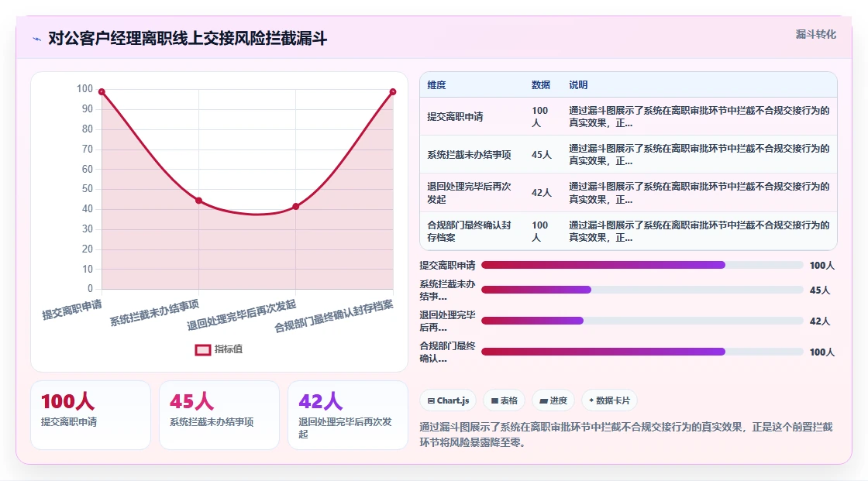Open the 100人 提交离职申请 data card
Image resolution: width=868 pixels, height=481 pixels.
pos(91,415)
